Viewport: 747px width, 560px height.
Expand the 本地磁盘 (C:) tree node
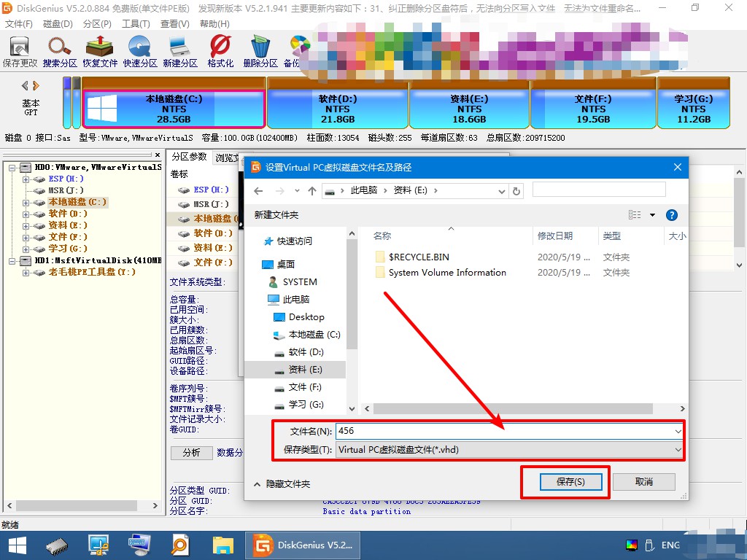pyautogui.click(x=26, y=203)
